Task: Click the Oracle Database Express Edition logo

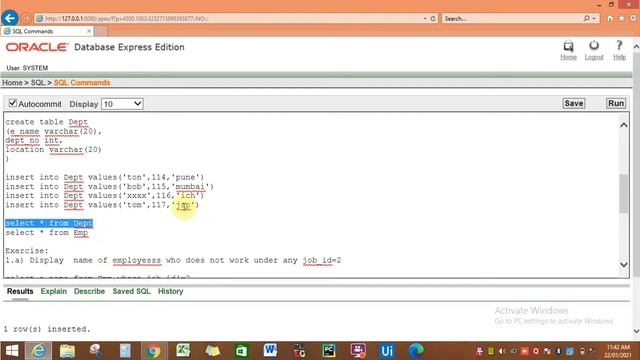Action: pyautogui.click(x=95, y=47)
